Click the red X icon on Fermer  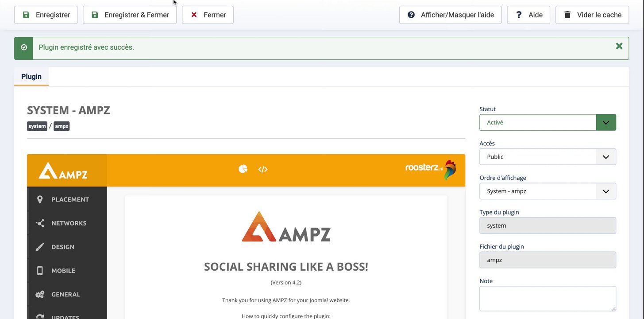(194, 15)
